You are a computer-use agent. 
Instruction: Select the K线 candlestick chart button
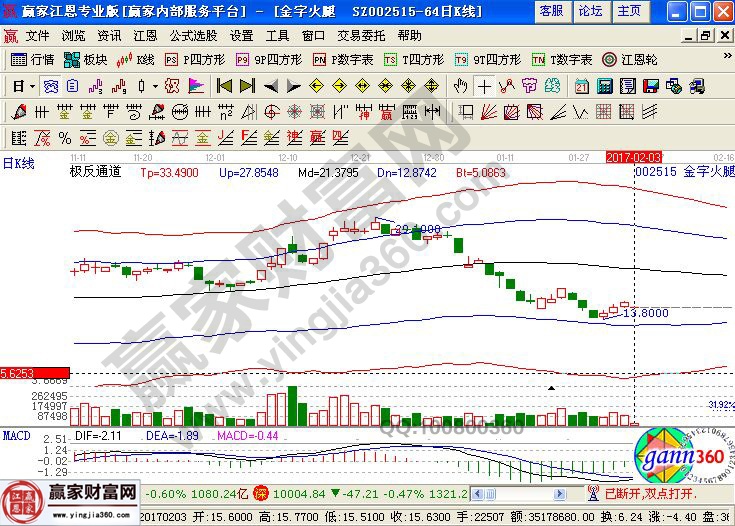pyautogui.click(x=137, y=60)
